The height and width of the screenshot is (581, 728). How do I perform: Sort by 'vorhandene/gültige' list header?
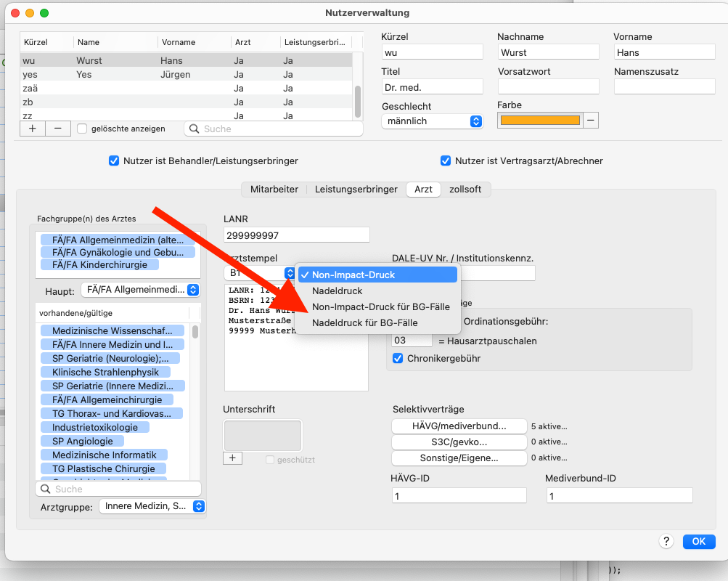point(113,313)
